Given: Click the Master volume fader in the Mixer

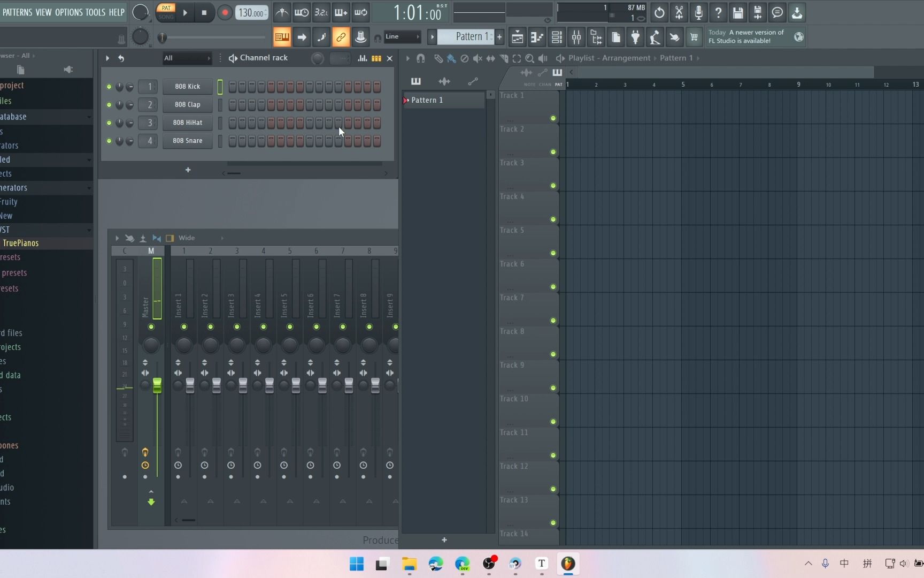Looking at the screenshot, I should (x=157, y=385).
